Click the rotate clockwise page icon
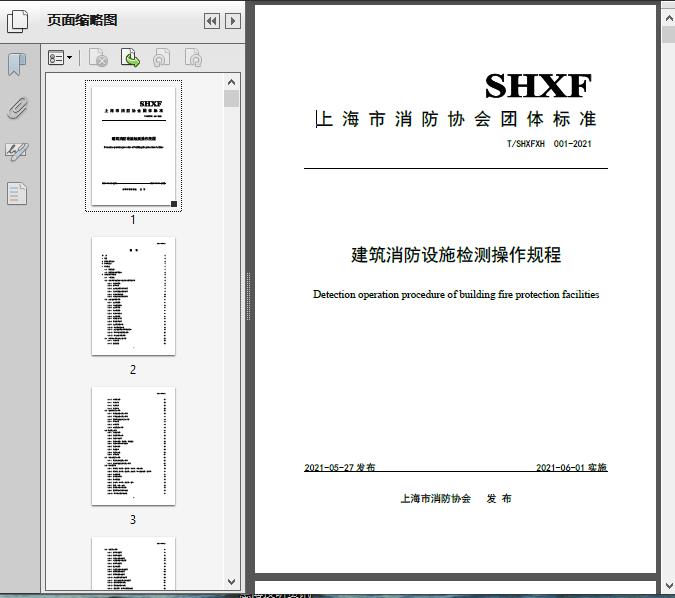Image resolution: width=675 pixels, height=598 pixels. click(193, 58)
